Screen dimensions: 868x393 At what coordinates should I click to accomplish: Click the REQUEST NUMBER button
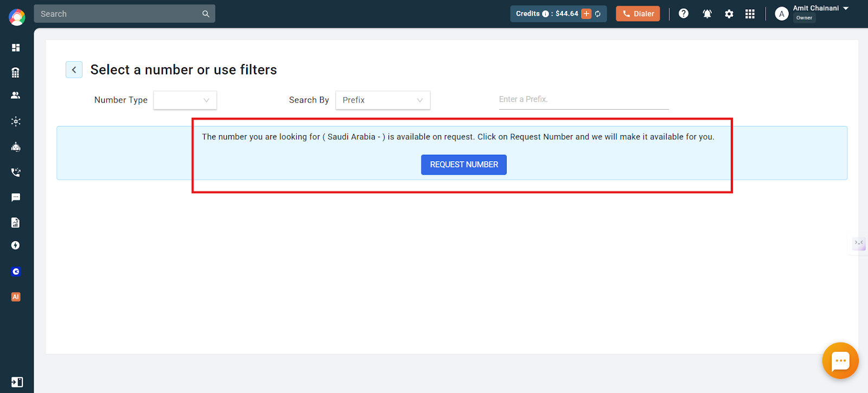[x=464, y=164]
